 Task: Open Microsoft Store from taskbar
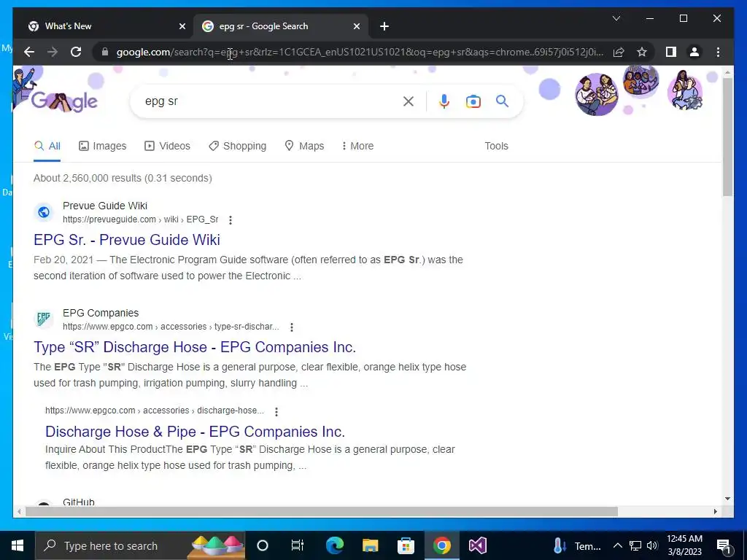click(406, 545)
